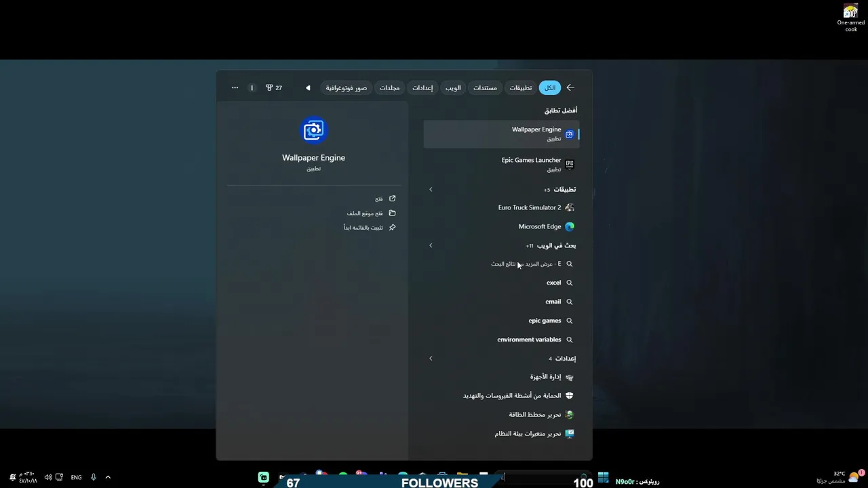Screen dimensions: 868x488
Task: Open the إعدادات (Settings) filter tab
Action: (x=422, y=87)
